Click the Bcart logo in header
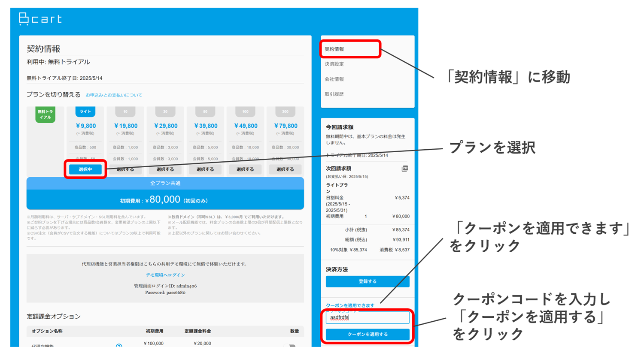 pos(40,19)
